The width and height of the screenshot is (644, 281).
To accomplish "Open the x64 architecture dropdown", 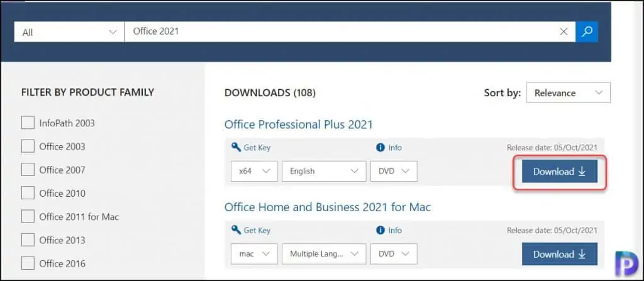I will point(254,172).
